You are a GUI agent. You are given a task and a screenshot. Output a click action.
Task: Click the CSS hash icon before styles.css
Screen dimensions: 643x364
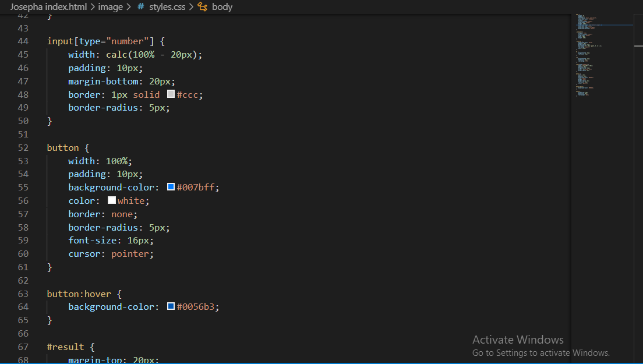141,7
